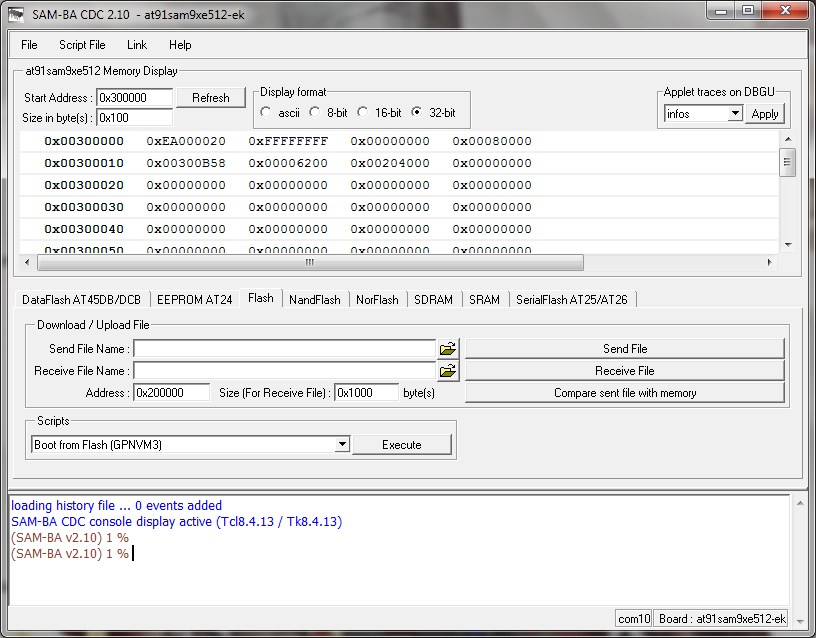Select the 32-bit display format
Viewport: 816px width, 638px height.
tap(417, 112)
